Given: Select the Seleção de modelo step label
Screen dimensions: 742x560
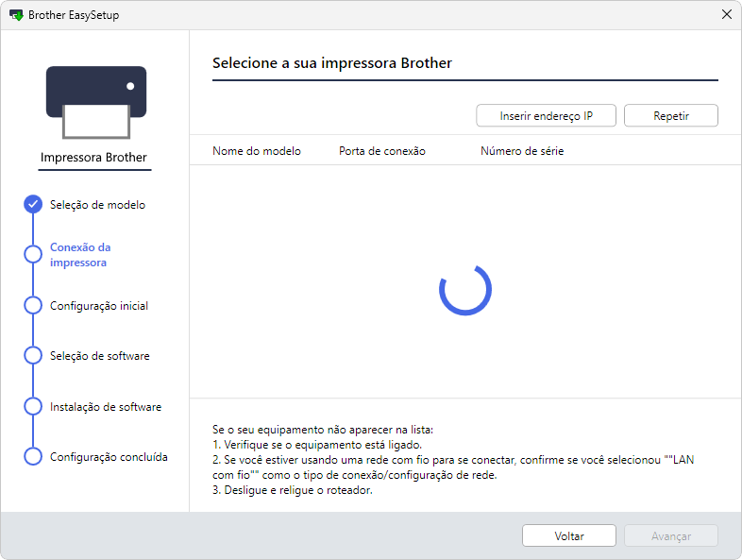Looking at the screenshot, I should [97, 205].
